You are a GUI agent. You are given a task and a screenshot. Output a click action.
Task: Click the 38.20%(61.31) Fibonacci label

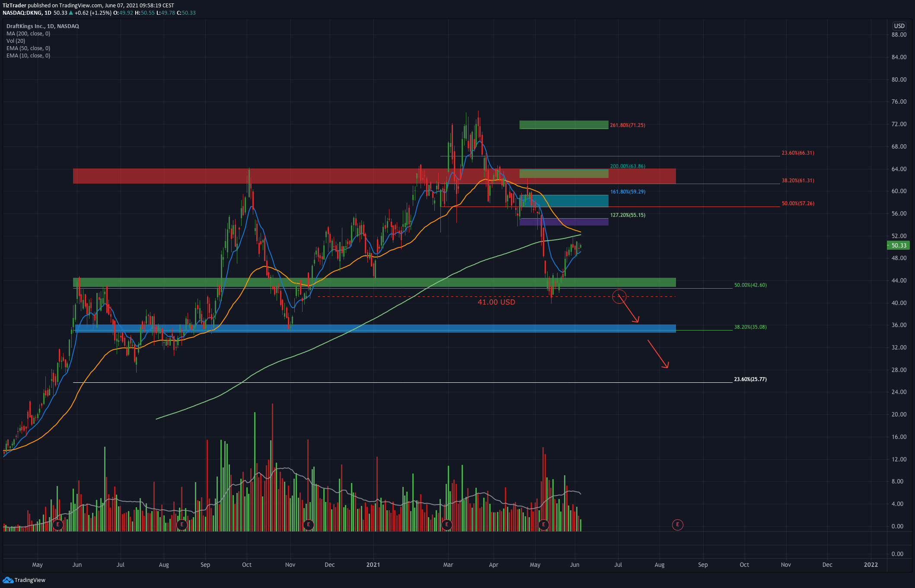[798, 181]
